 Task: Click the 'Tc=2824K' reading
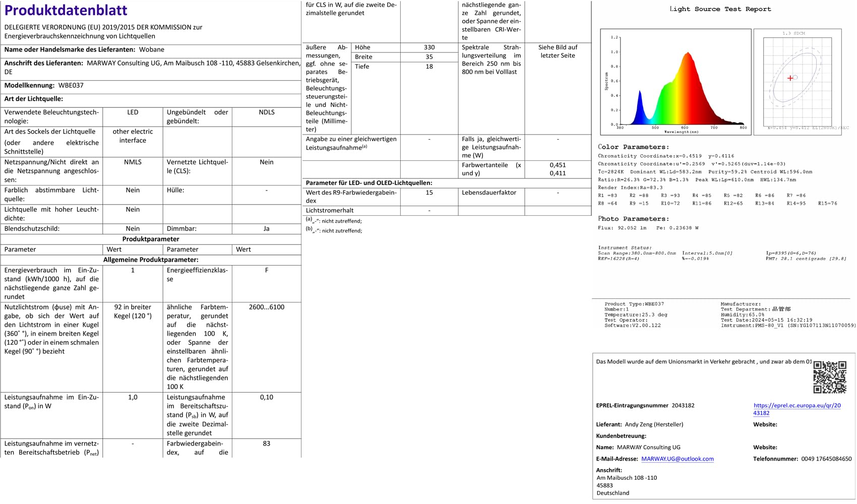(x=610, y=172)
